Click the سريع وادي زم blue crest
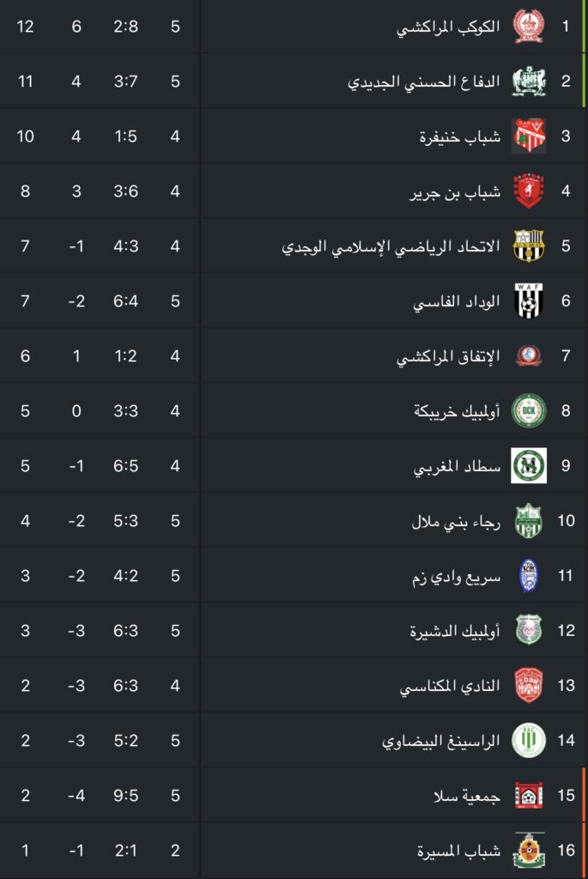The image size is (588, 879). [529, 575]
